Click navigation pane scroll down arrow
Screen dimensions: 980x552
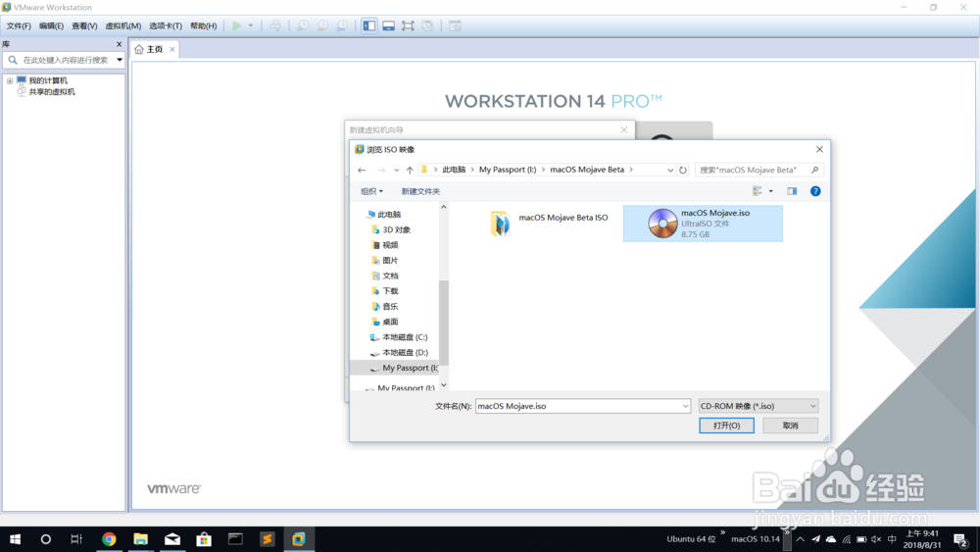[444, 385]
